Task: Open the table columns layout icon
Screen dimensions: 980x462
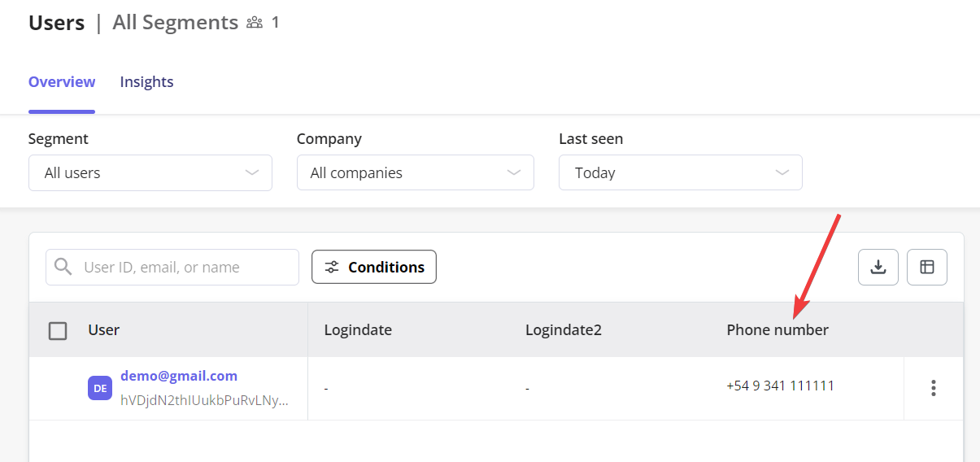Action: [x=927, y=267]
